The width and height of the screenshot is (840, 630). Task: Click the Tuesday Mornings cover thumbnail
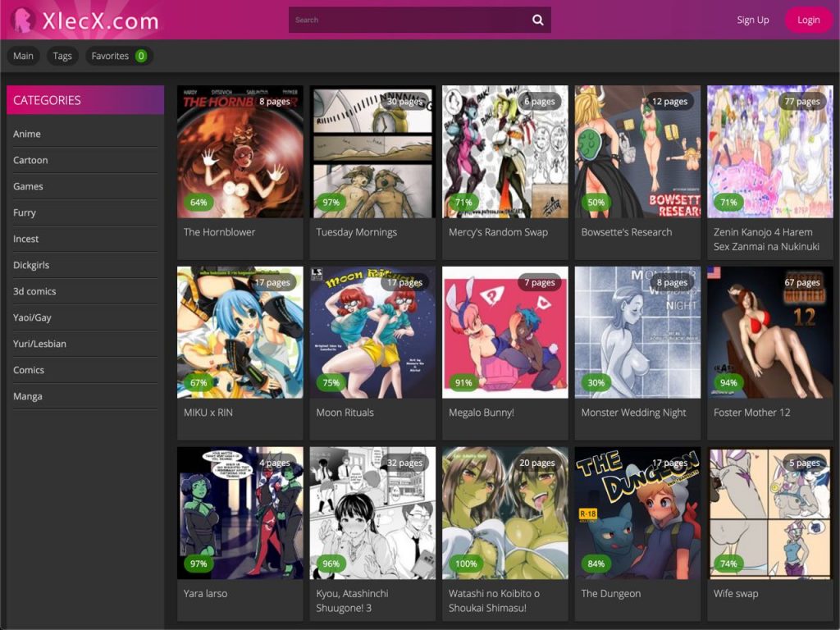coord(372,152)
